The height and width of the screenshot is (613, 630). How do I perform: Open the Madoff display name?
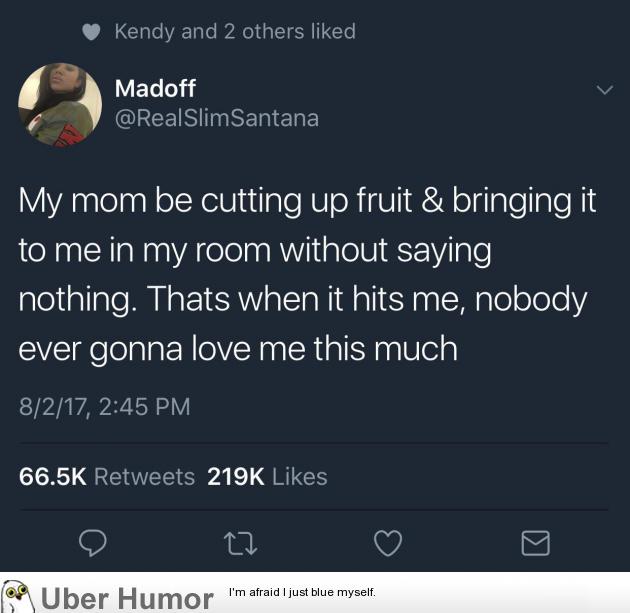tap(155, 88)
